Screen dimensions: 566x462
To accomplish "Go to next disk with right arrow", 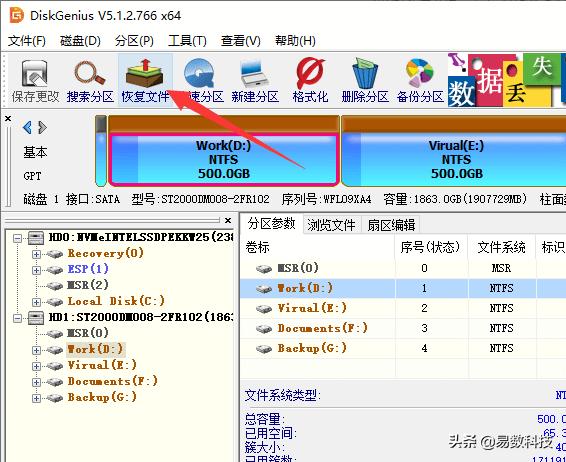I will coord(43,127).
